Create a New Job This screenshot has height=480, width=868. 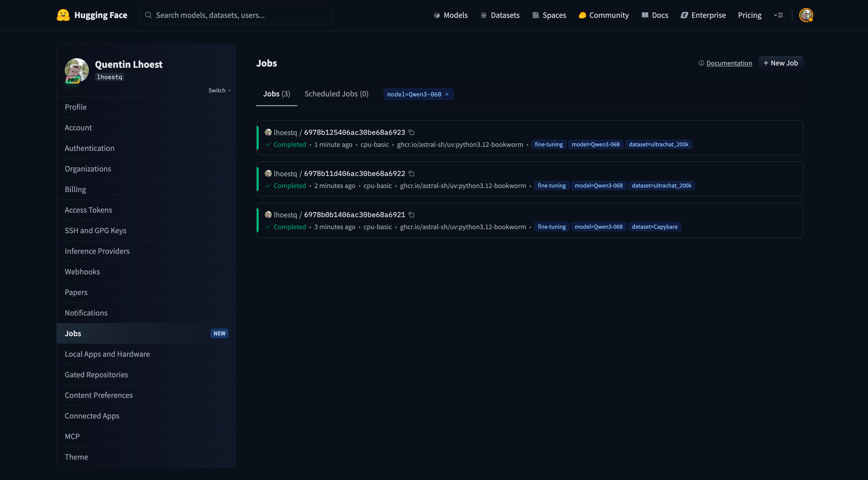(780, 63)
